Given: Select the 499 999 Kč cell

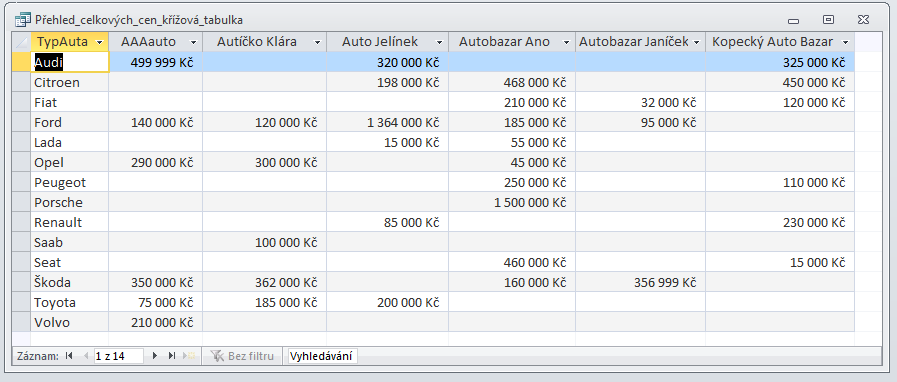Looking at the screenshot, I should pos(156,62).
